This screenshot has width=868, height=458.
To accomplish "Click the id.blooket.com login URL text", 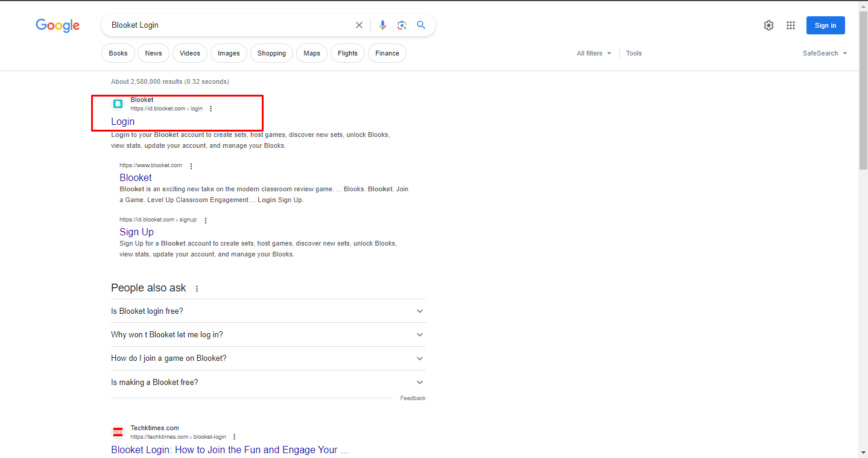I will (166, 109).
